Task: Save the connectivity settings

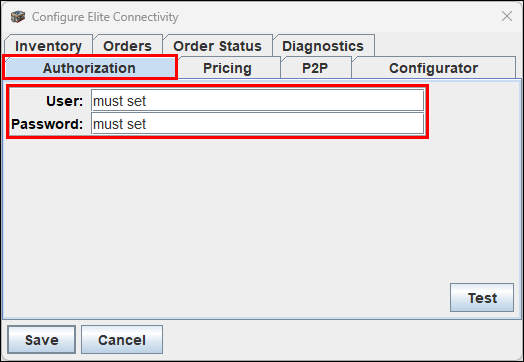Action: [42, 340]
